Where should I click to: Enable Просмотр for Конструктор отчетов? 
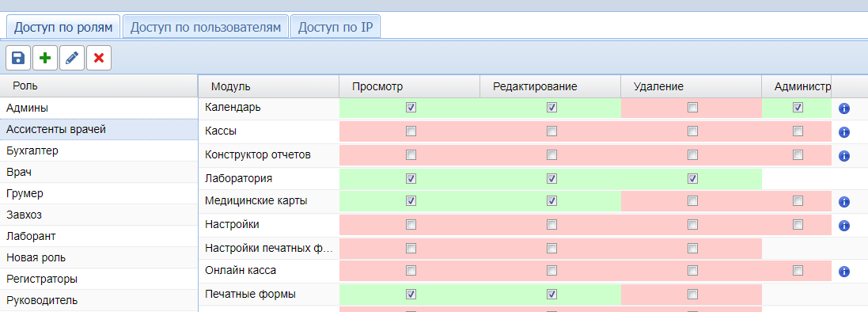tap(411, 154)
